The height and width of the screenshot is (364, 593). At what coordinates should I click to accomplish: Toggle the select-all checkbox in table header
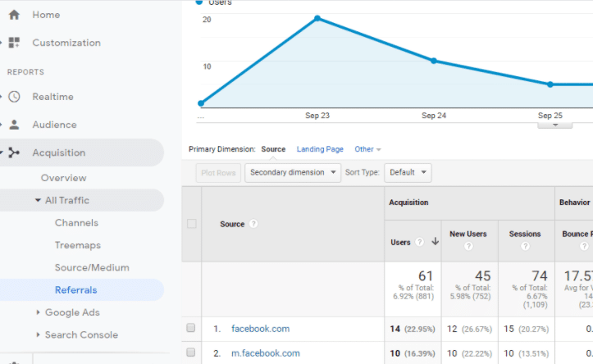192,224
